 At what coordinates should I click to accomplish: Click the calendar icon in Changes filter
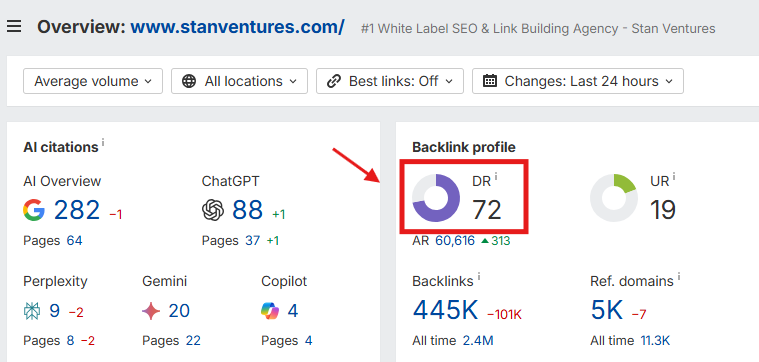coord(490,81)
